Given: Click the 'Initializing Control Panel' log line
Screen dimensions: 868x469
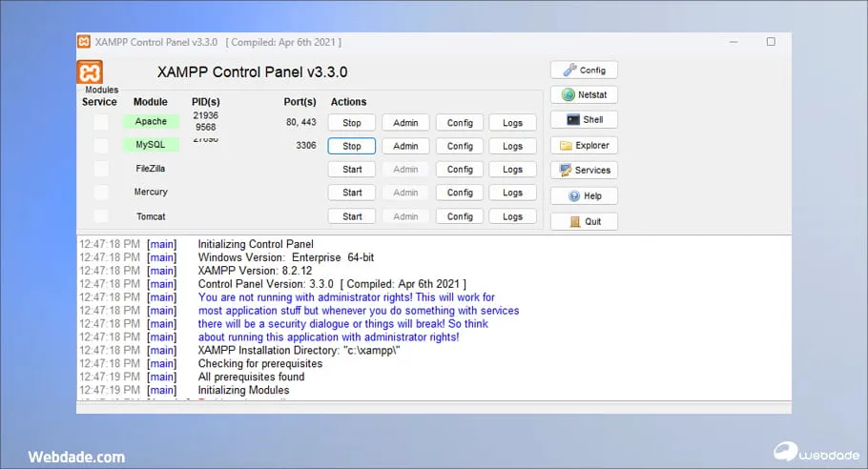Looking at the screenshot, I should (x=256, y=244).
